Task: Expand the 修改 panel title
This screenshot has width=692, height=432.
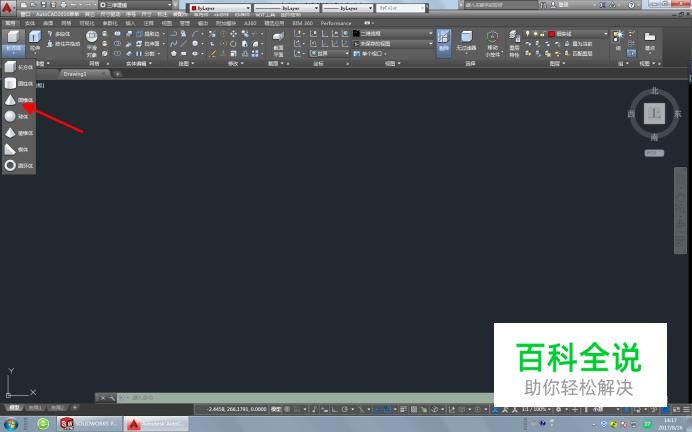Action: coord(235,64)
